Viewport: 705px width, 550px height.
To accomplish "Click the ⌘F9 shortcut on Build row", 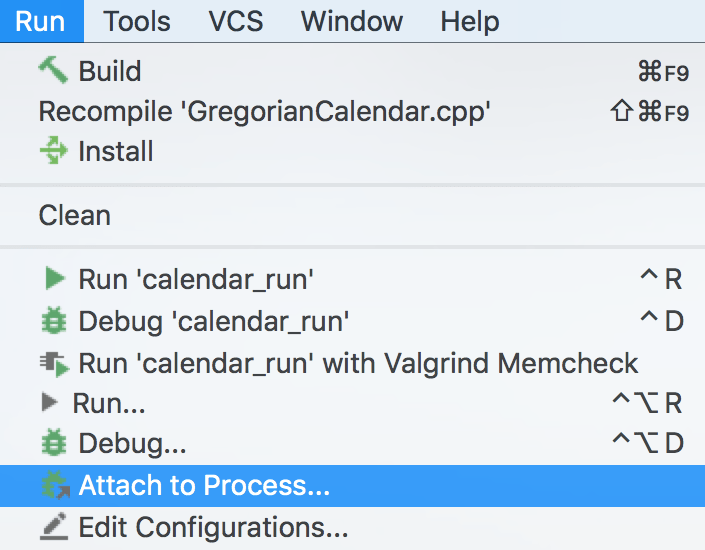I will (663, 72).
